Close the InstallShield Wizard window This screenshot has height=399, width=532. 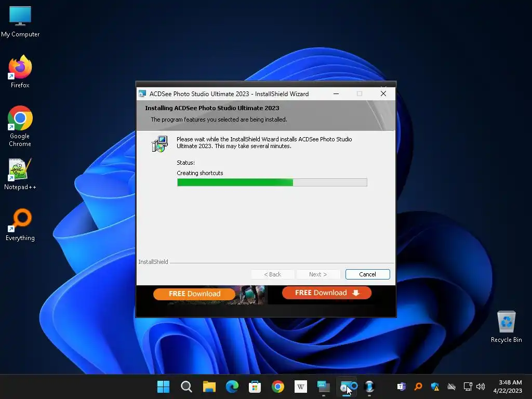pyautogui.click(x=383, y=94)
